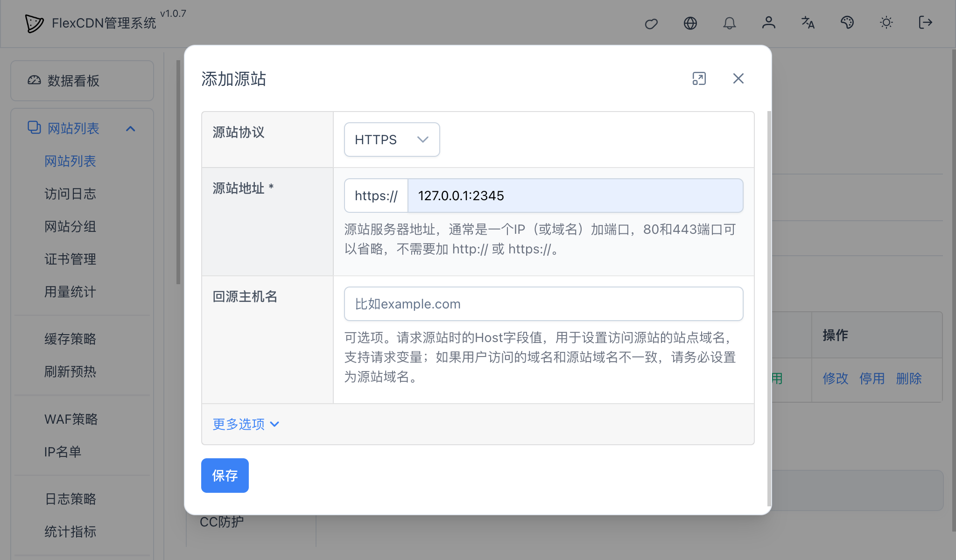
Task: Open the theme palette icon
Action: (847, 23)
